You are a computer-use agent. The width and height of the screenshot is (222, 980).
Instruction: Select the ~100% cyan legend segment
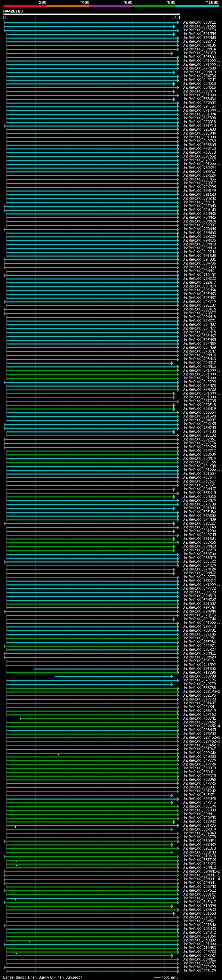197,6
